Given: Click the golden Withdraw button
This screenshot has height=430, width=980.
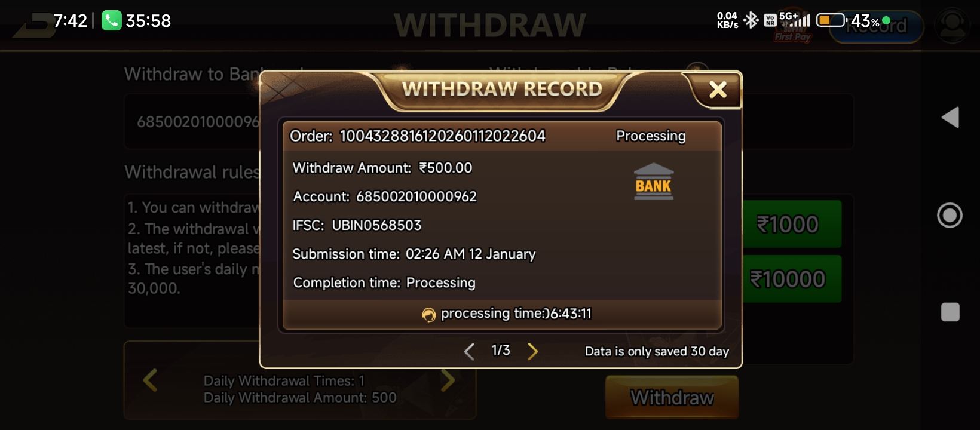Looking at the screenshot, I should pos(672,397).
